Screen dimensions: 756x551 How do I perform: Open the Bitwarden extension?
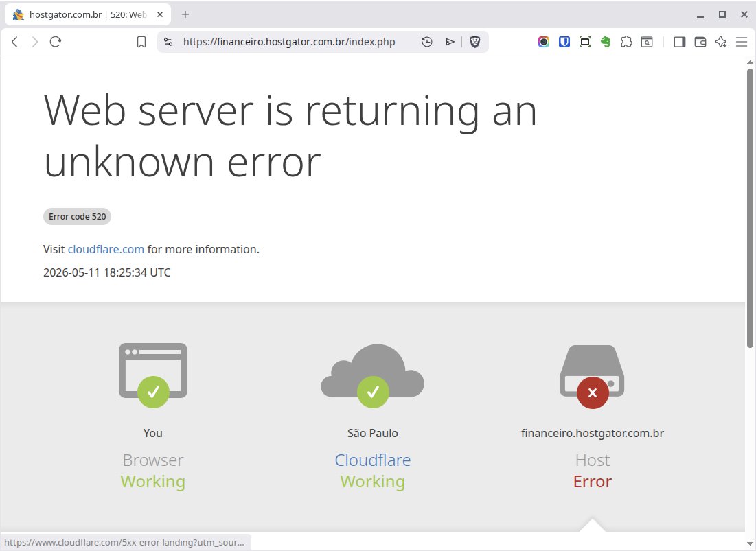[x=564, y=42]
